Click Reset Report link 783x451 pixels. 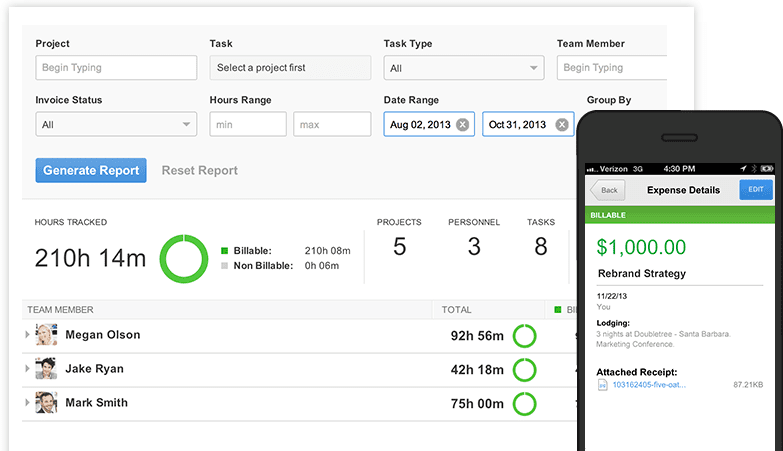[x=200, y=171]
